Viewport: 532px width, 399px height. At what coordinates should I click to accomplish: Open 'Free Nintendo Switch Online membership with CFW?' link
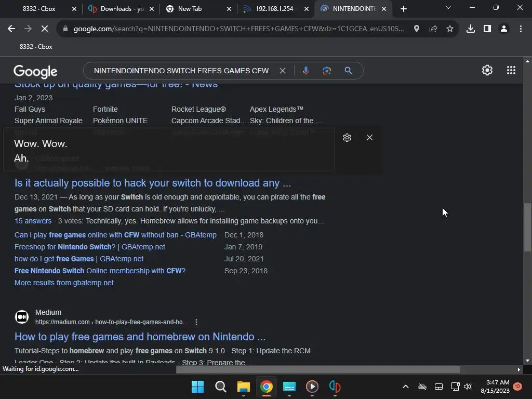pos(100,271)
